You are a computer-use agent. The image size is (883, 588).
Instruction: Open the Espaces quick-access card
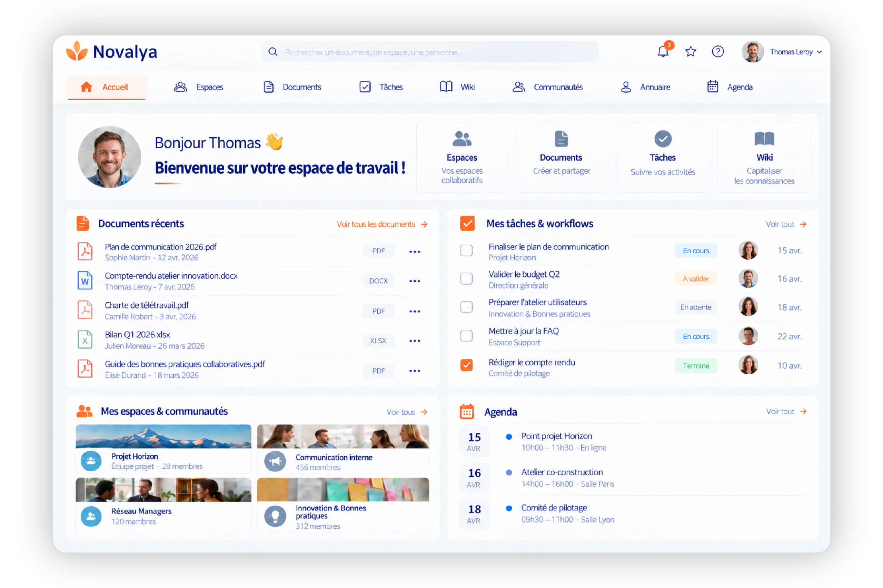pos(462,157)
